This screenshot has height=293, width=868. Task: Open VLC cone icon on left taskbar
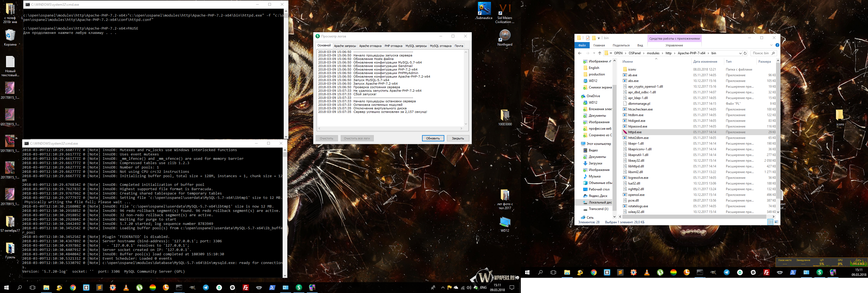126,288
